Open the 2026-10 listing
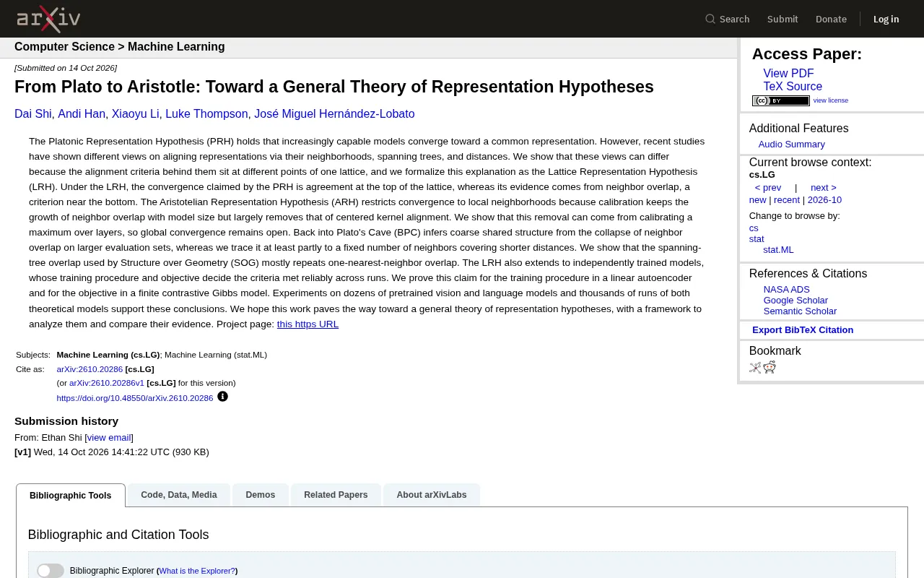924x578 pixels. pos(824,200)
